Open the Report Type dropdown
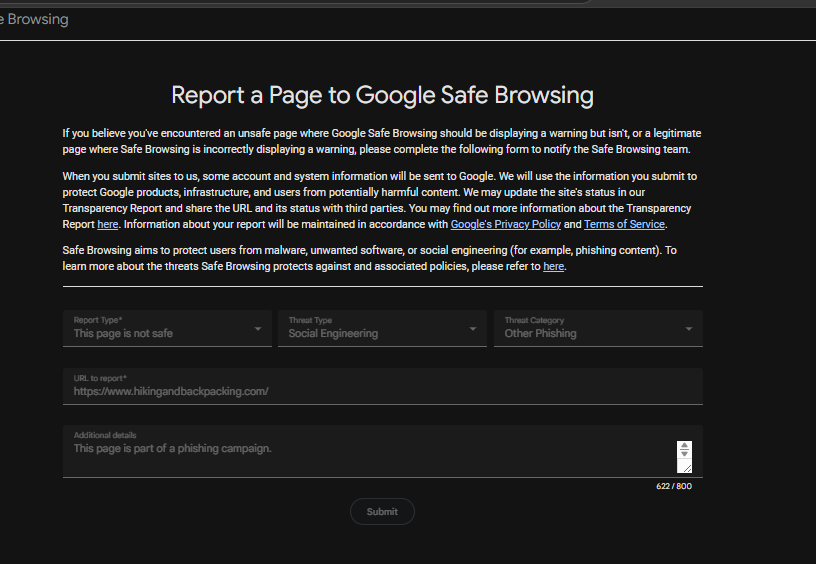The height and width of the screenshot is (564, 816). (x=167, y=328)
